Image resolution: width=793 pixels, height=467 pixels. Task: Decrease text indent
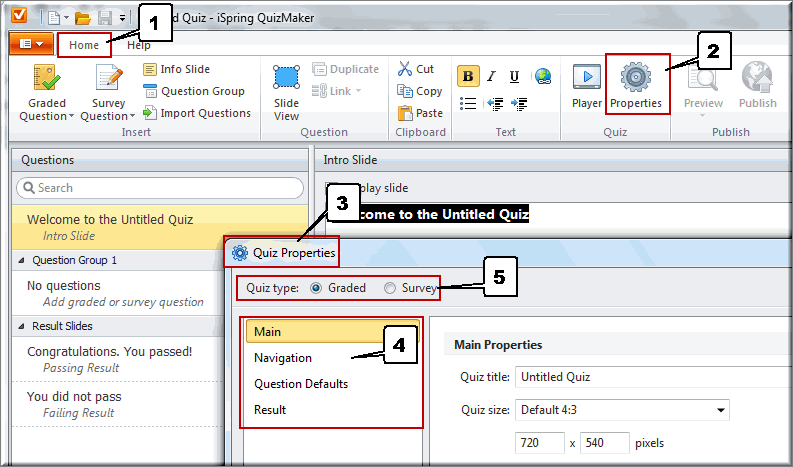tap(495, 104)
